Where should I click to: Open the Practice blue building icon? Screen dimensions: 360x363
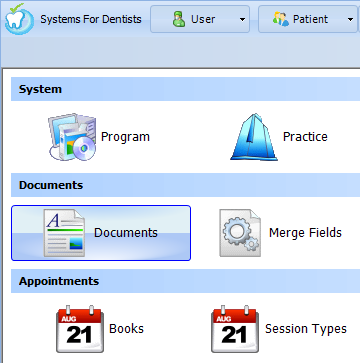point(254,137)
